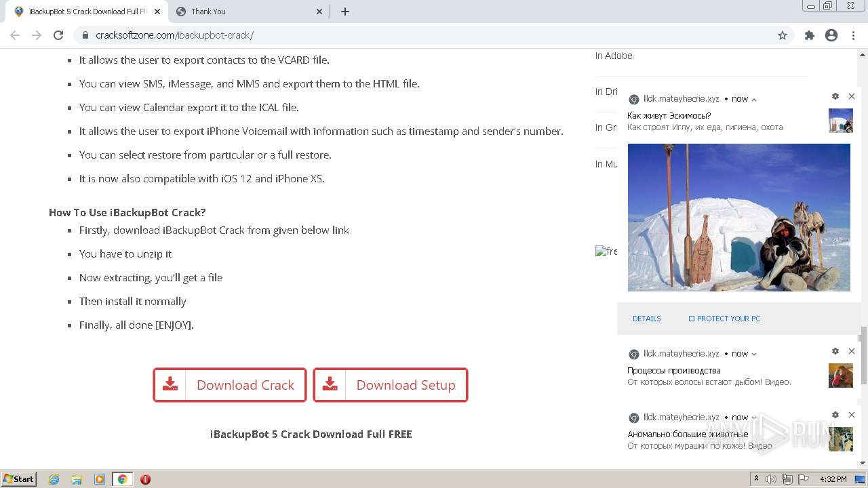Click the In Adobe sidebar link
The image size is (868, 488).
[x=614, y=56]
